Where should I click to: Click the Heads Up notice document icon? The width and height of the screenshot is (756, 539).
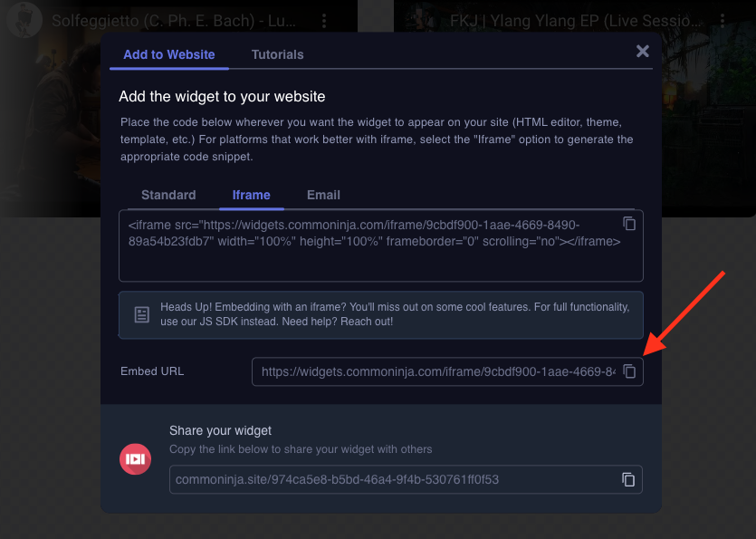[141, 314]
